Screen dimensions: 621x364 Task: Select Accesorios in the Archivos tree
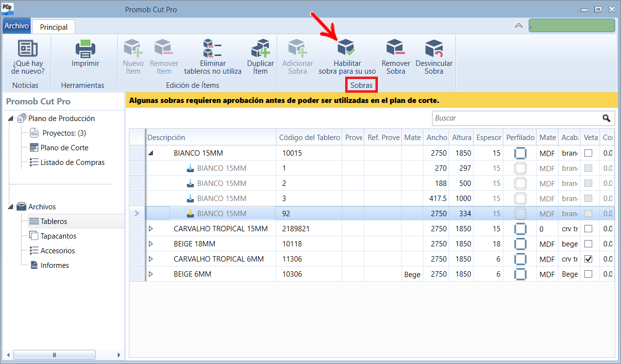(x=58, y=250)
